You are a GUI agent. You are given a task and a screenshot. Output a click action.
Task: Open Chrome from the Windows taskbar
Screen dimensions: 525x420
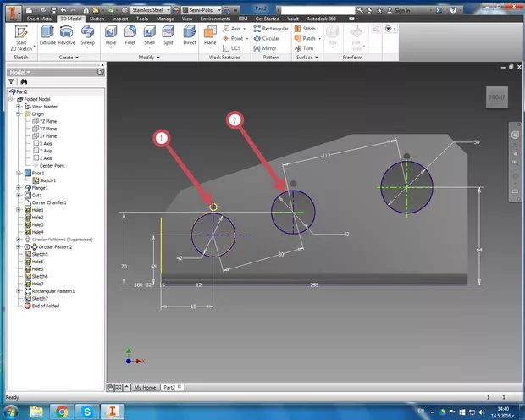pyautogui.click(x=62, y=411)
